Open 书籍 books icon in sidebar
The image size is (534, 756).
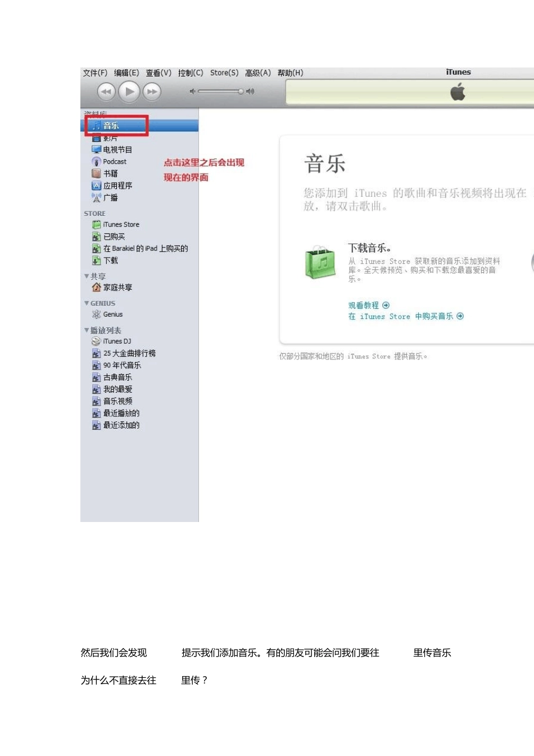[x=96, y=173]
